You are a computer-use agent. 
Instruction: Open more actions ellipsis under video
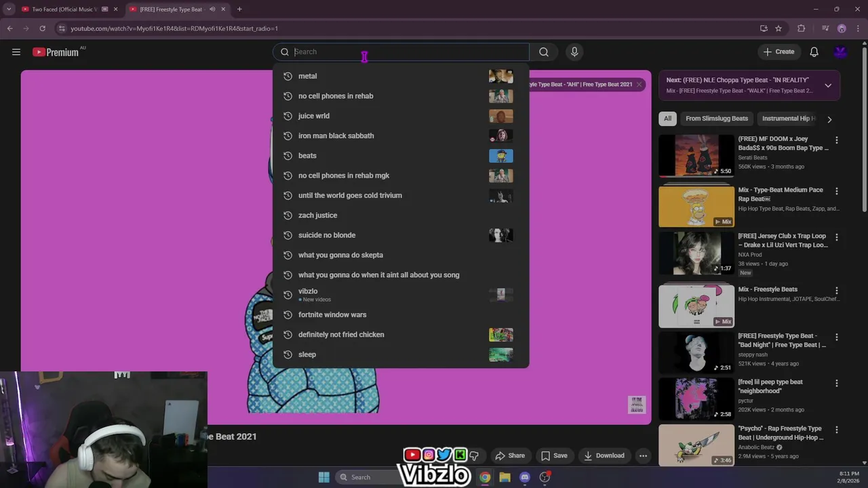click(x=643, y=455)
